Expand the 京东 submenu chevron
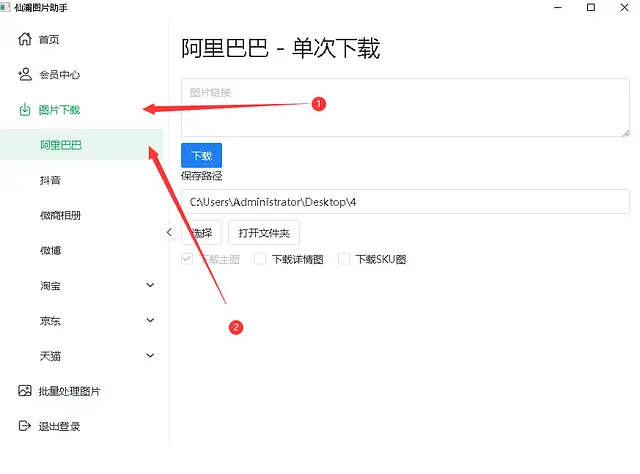 click(150, 320)
